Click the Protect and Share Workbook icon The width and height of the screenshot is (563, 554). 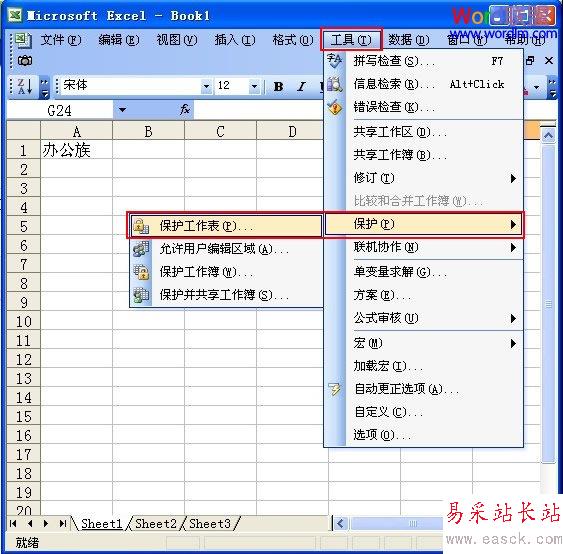pyautogui.click(x=141, y=295)
